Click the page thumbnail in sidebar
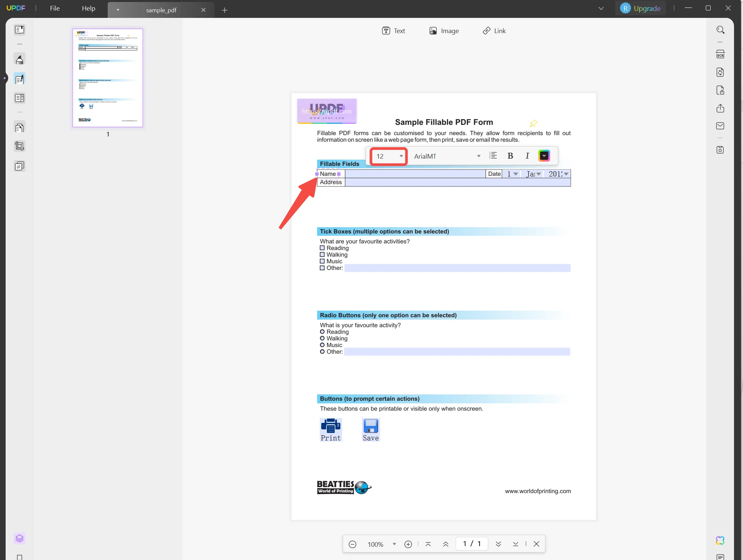This screenshot has height=560, width=743. tap(108, 77)
